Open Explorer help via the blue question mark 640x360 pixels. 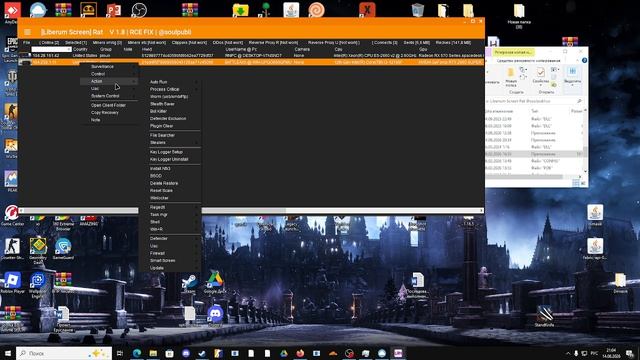point(584,60)
